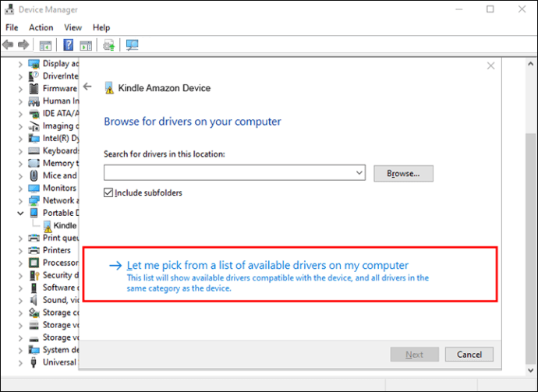Close the driver wizard dialog

pos(490,66)
